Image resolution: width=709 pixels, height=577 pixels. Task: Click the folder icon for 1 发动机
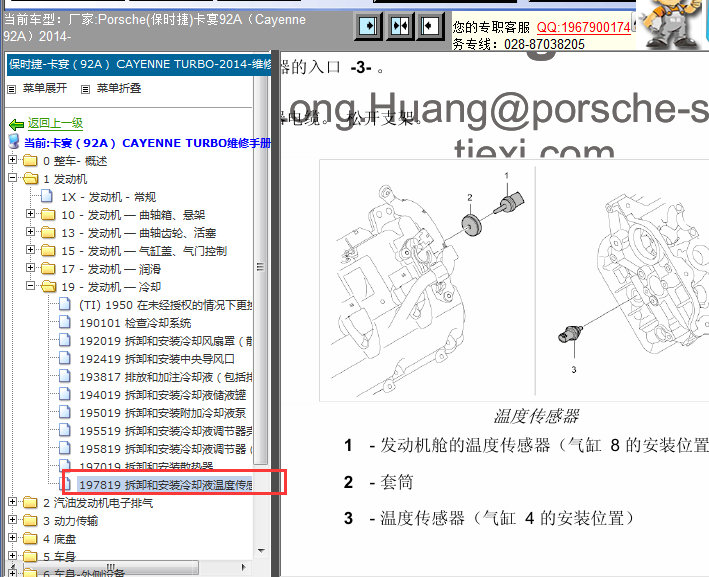[x=31, y=179]
